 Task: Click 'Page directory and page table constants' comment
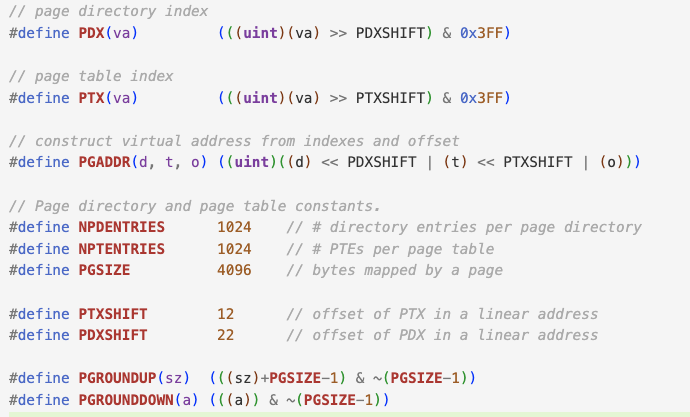point(195,206)
